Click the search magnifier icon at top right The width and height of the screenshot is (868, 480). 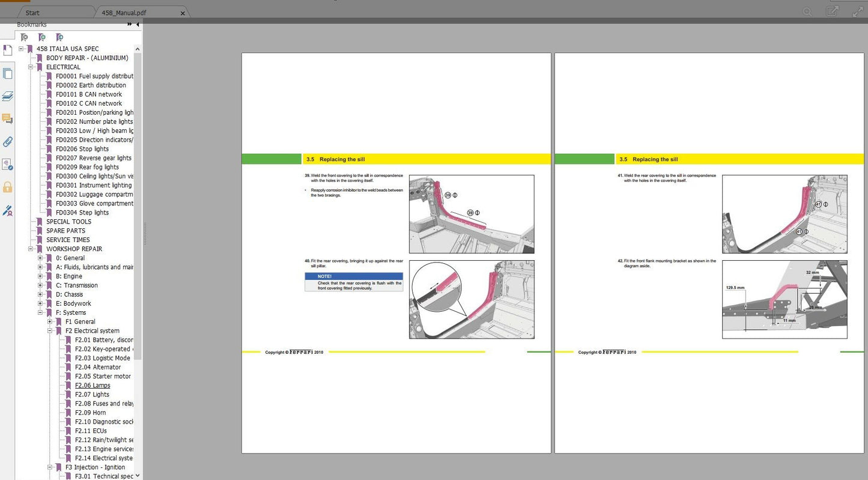[808, 11]
